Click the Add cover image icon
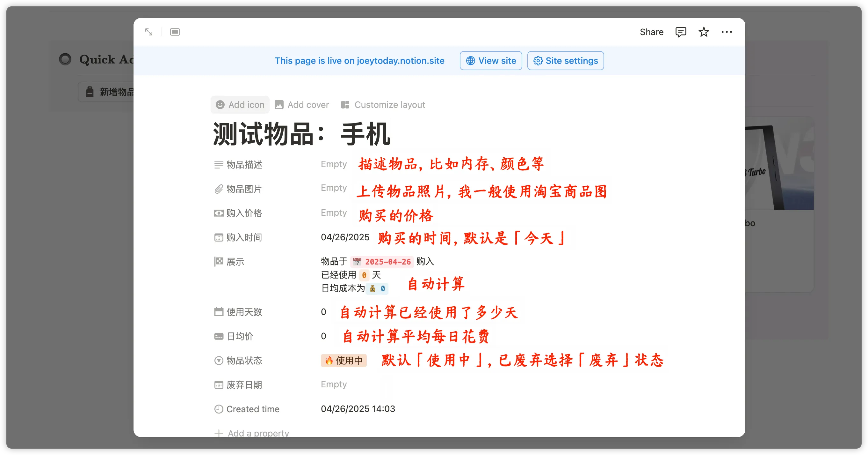 pyautogui.click(x=279, y=105)
